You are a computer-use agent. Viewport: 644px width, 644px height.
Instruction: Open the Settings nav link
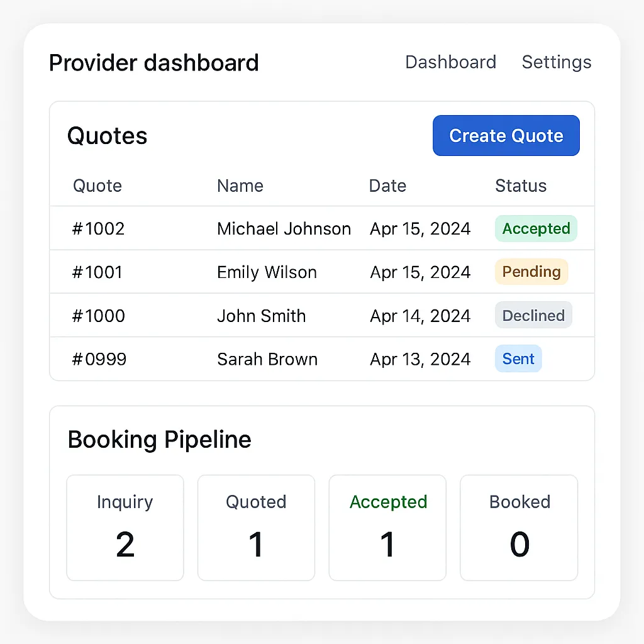[557, 62]
